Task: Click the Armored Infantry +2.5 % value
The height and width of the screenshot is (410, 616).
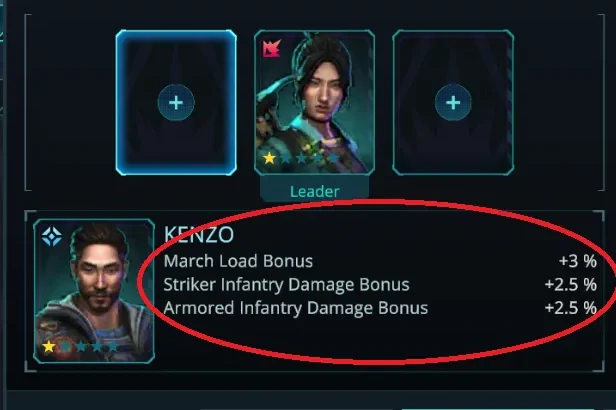Action: [x=571, y=308]
